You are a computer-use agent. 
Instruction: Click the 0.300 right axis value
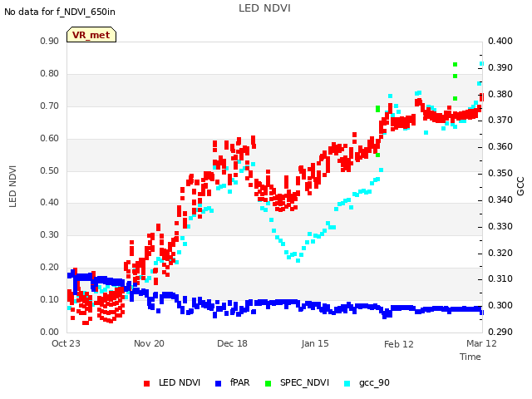coord(500,305)
